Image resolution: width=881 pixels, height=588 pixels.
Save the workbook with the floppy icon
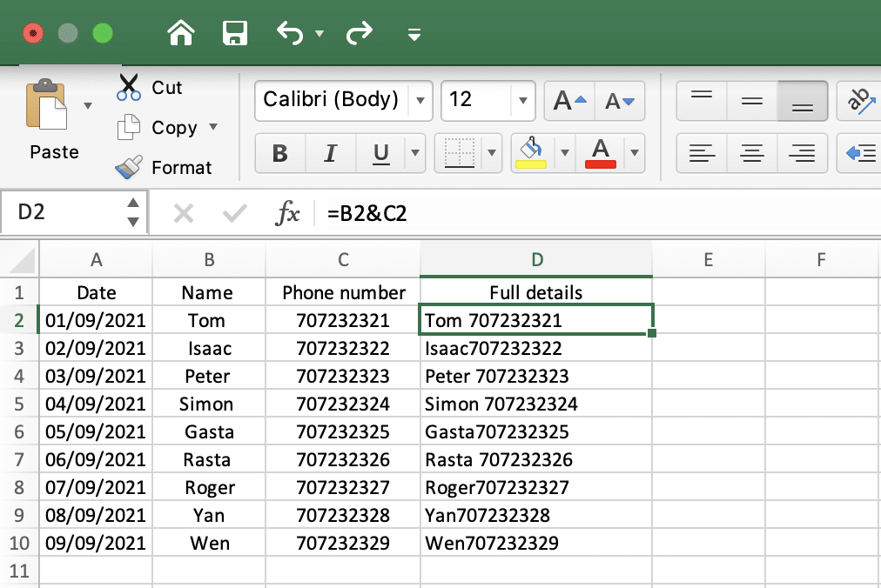pyautogui.click(x=235, y=33)
